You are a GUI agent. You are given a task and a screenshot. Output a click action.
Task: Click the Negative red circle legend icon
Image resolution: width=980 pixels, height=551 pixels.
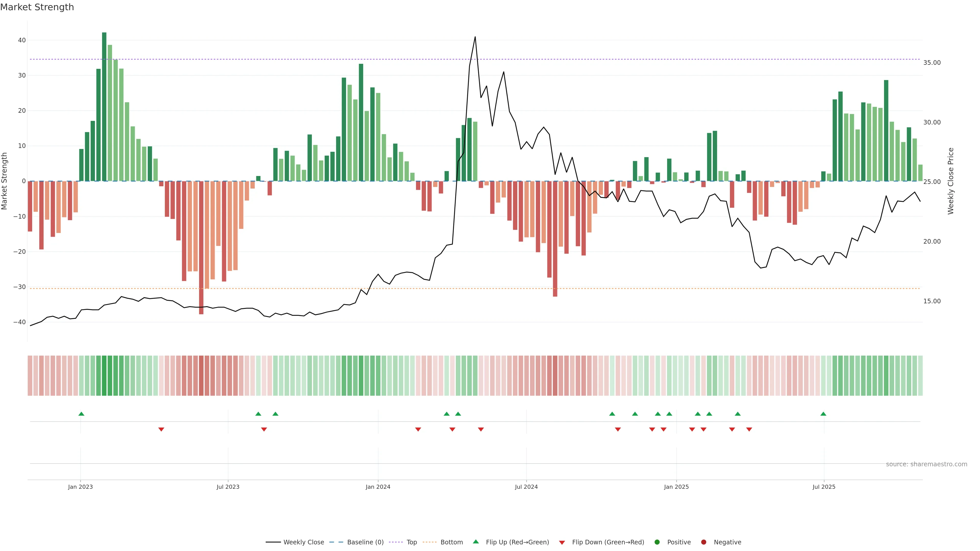703,542
